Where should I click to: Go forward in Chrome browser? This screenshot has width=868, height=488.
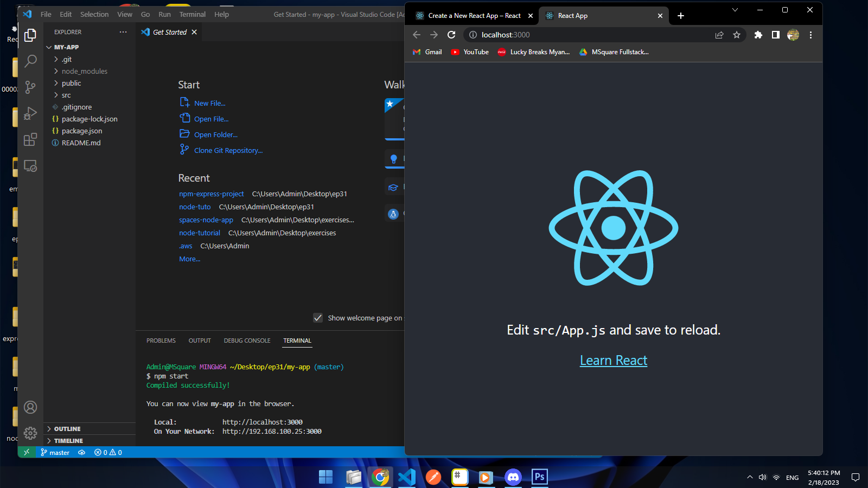click(434, 35)
